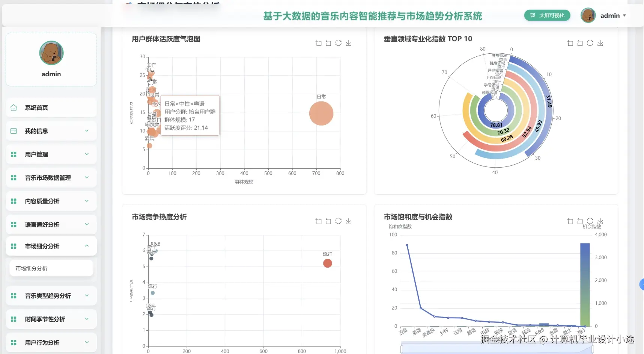Click restore icon on 市场饱和度与机会指数 chart
644x354 pixels.
pyautogui.click(x=580, y=221)
